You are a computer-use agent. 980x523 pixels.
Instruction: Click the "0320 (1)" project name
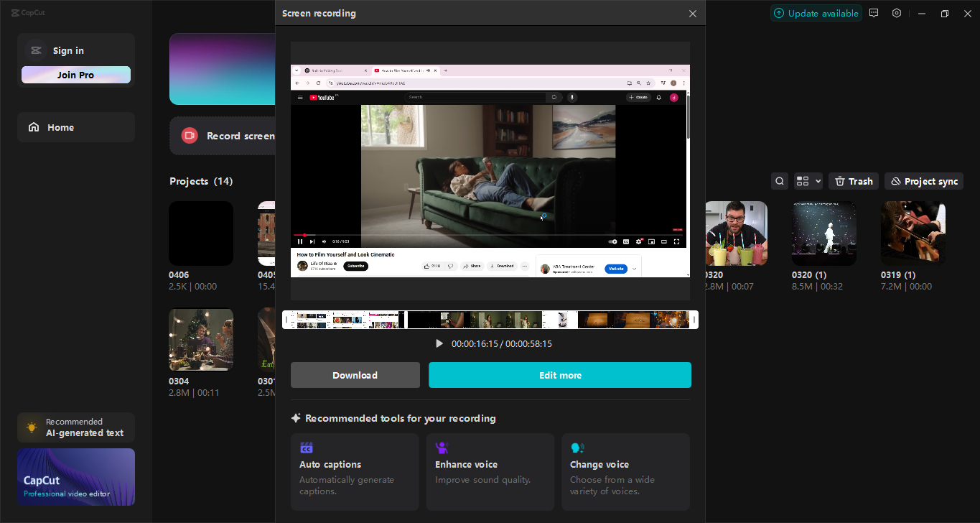tap(808, 275)
